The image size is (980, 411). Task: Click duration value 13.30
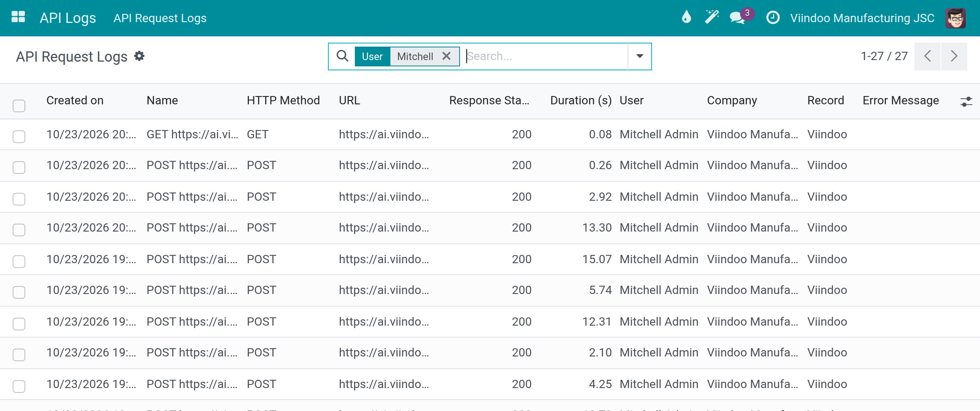coord(597,228)
